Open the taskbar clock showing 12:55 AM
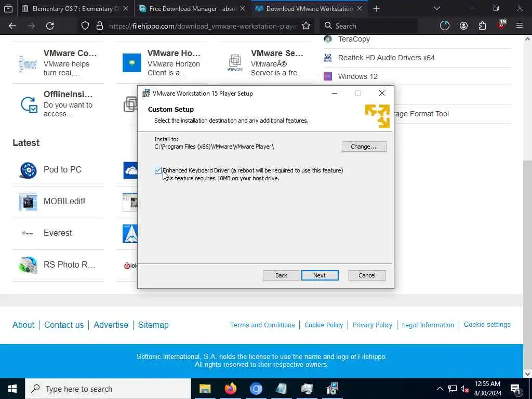The image size is (532, 399). click(487, 389)
